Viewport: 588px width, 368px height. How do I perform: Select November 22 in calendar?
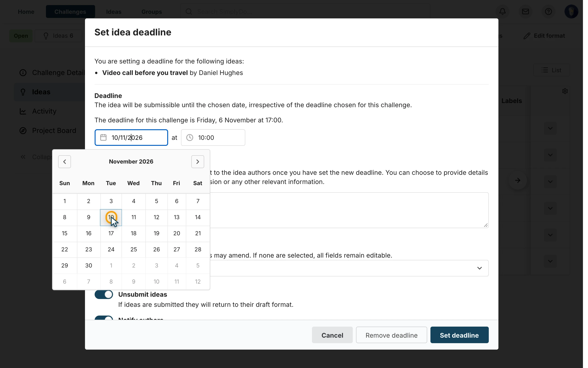coord(65,249)
